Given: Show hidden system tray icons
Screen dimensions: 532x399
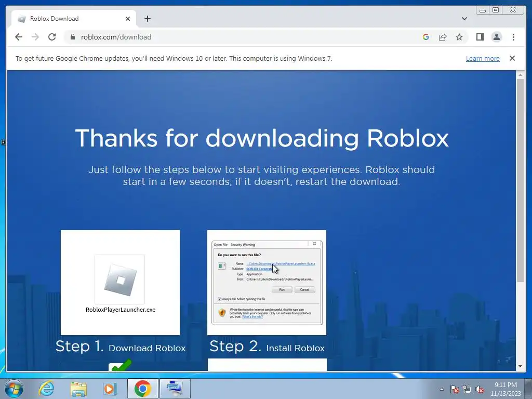Looking at the screenshot, I should [442, 389].
